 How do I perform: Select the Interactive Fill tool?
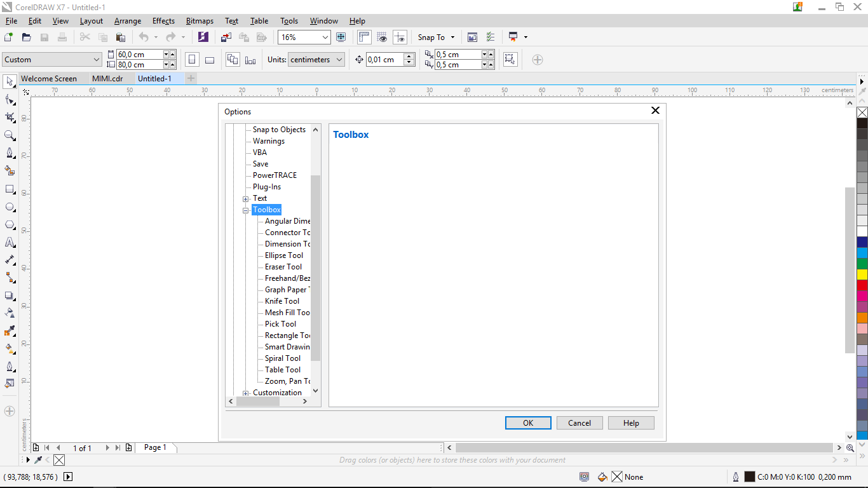tap(10, 349)
